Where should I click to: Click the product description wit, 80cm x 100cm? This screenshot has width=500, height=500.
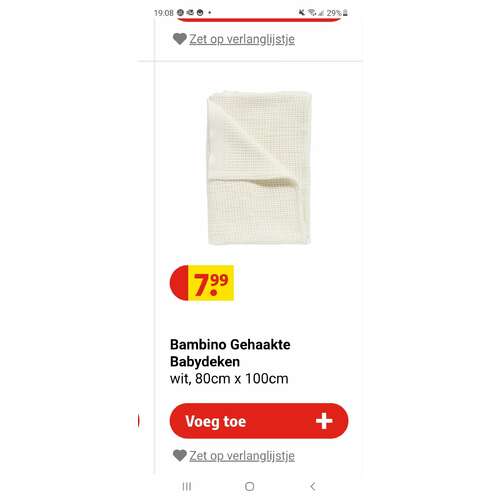tap(229, 379)
